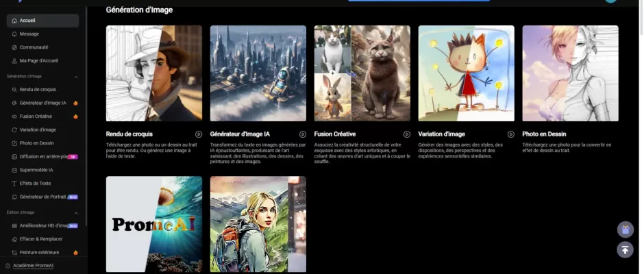Open the Photo en Dessin card title
This screenshot has width=644, height=274.
544,134
